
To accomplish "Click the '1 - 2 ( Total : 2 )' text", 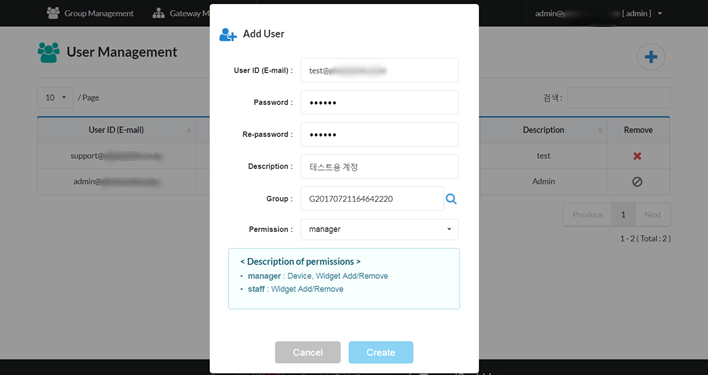I will click(x=645, y=239).
